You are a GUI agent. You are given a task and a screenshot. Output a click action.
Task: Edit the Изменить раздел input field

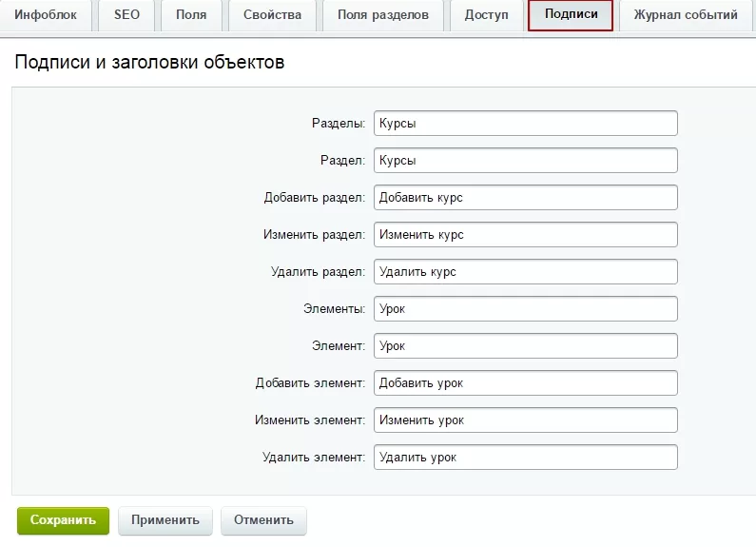(526, 235)
